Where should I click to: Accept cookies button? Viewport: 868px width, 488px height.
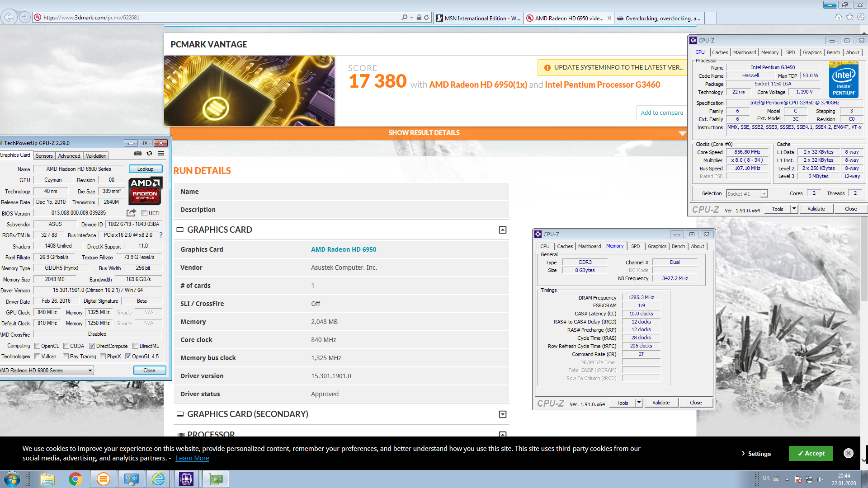811,453
